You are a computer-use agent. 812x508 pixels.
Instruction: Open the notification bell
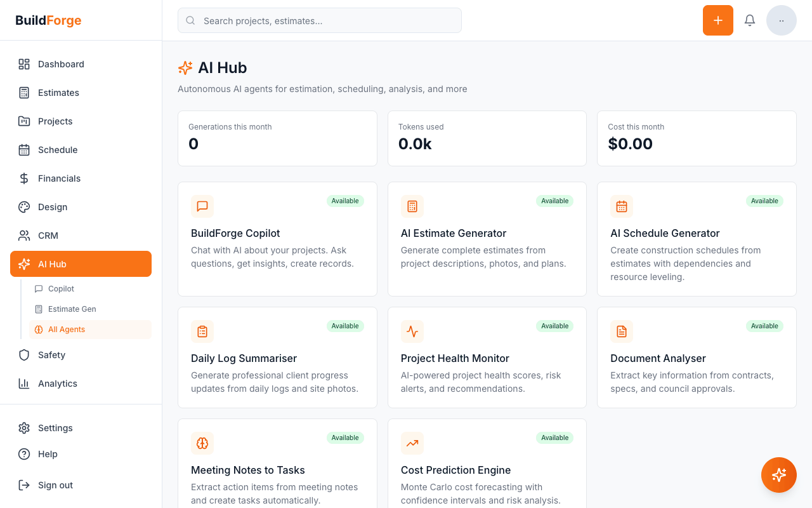749,20
